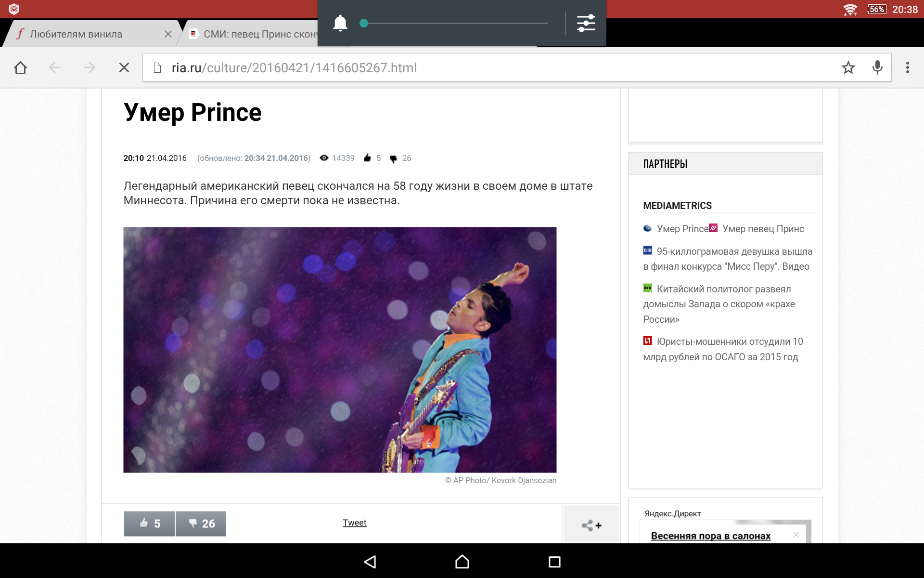Click the share plus icon
Viewport: 924px width, 578px height.
[591, 525]
